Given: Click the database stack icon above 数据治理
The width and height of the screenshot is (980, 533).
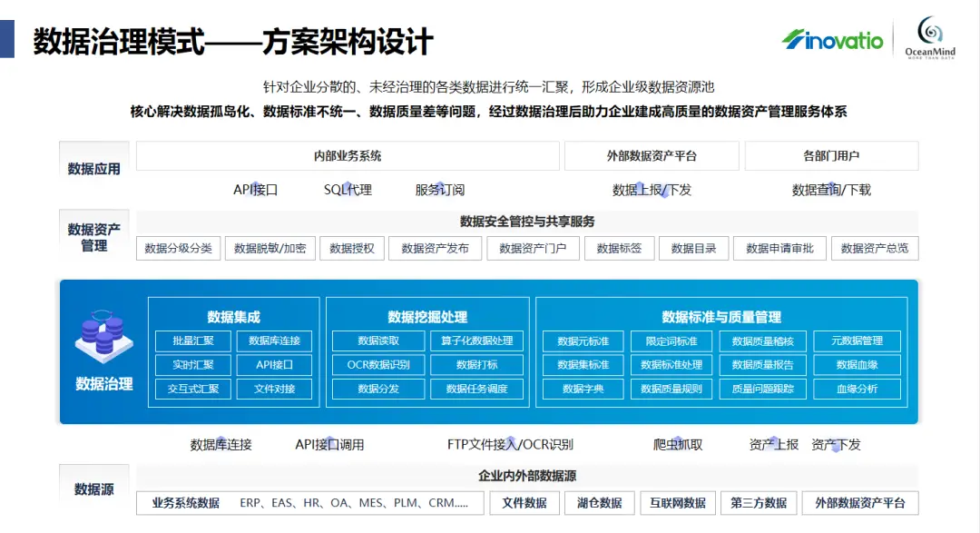Looking at the screenshot, I should coord(103,336).
